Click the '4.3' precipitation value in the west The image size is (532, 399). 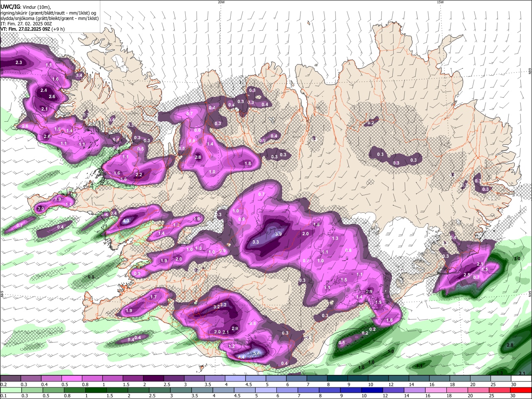[126, 221]
